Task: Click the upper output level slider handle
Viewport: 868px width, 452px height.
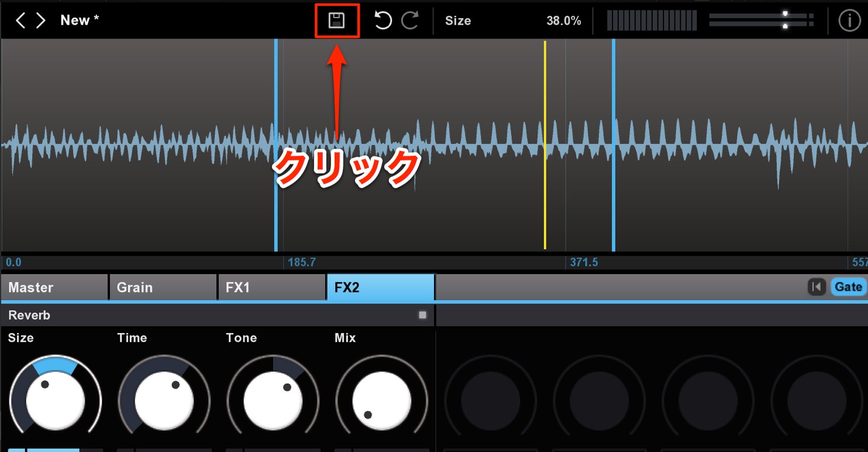Action: pyautogui.click(x=786, y=14)
